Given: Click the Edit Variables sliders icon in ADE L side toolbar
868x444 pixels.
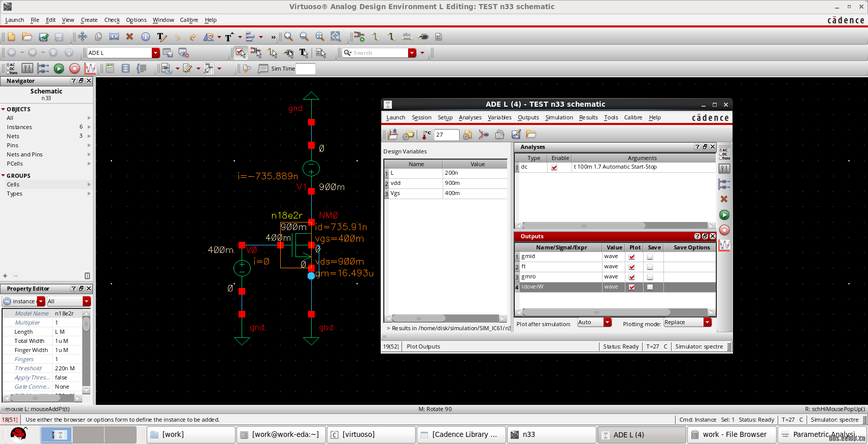Looking at the screenshot, I should coord(724,169).
